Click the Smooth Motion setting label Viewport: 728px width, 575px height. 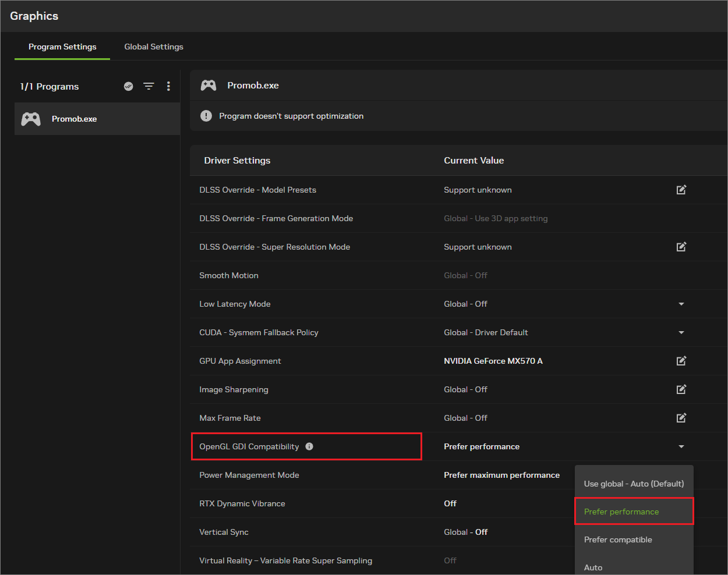229,275
